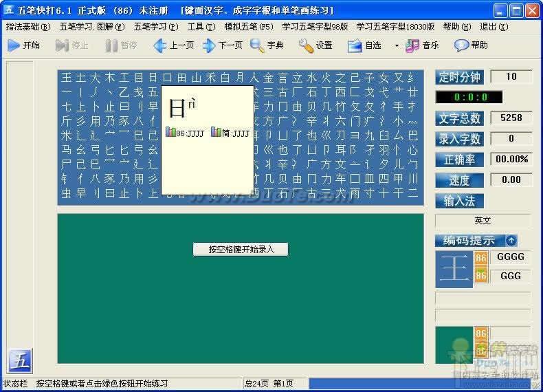Open the 模拟五笔 (F5) menu
Viewport: 543px width, 392px height.
coord(249,27)
